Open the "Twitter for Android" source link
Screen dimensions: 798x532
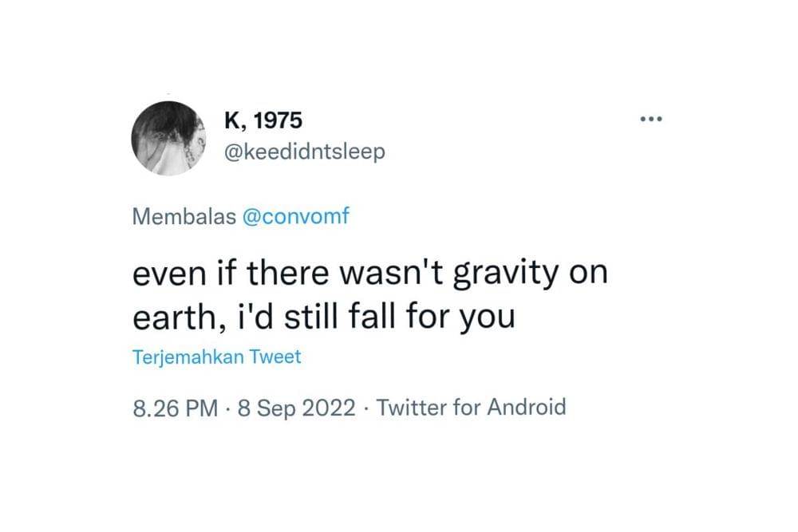471,408
